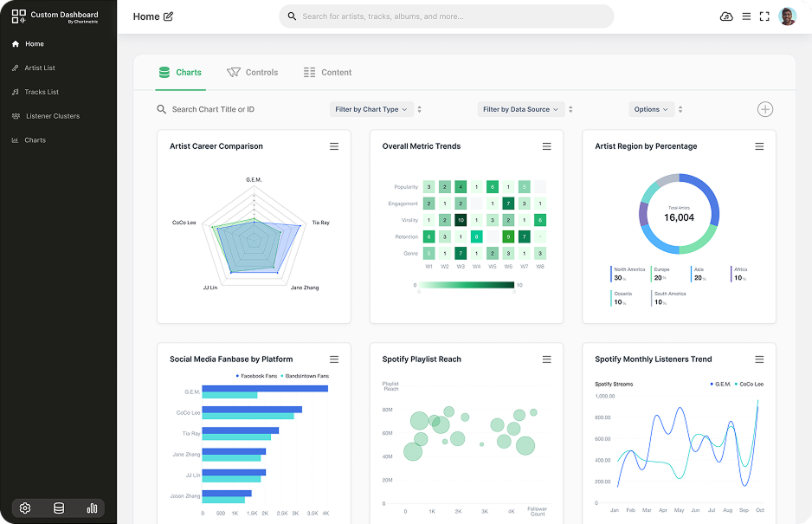Viewport: 812px width, 524px height.
Task: Open Spotify Monthly Listeners Trend card menu
Action: (x=759, y=359)
